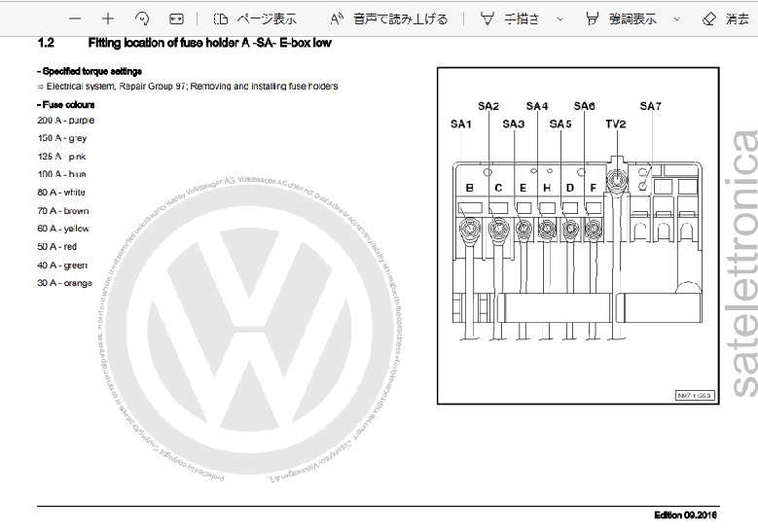Click section number 1.2

tap(46, 43)
